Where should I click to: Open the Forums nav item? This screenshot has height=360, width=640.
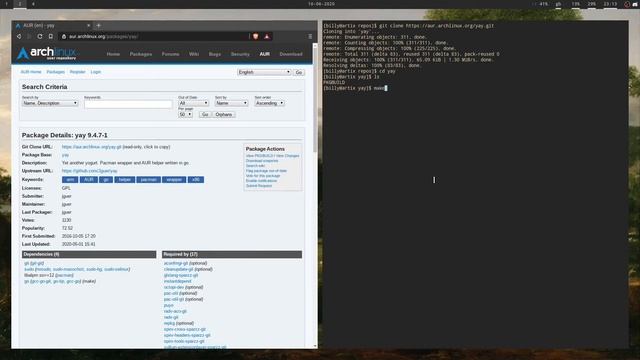170,54
